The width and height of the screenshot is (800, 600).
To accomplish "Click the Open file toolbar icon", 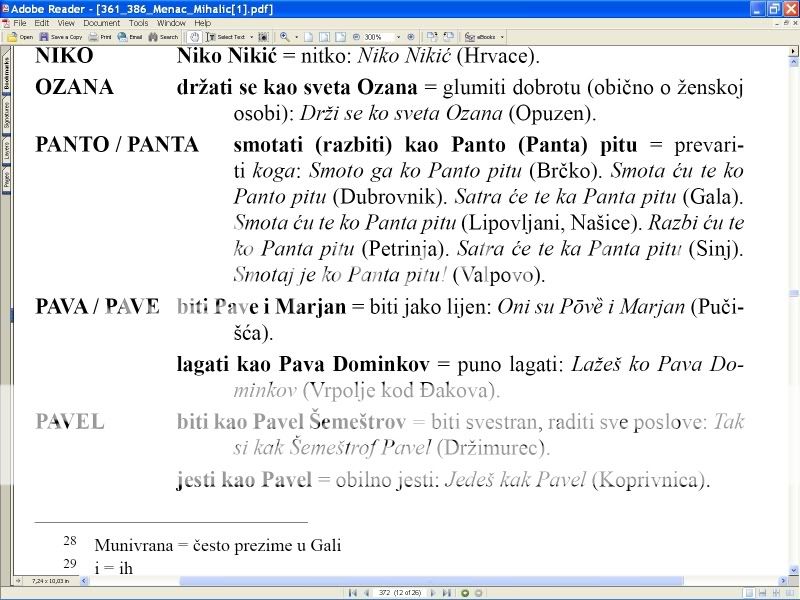I will [x=21, y=37].
